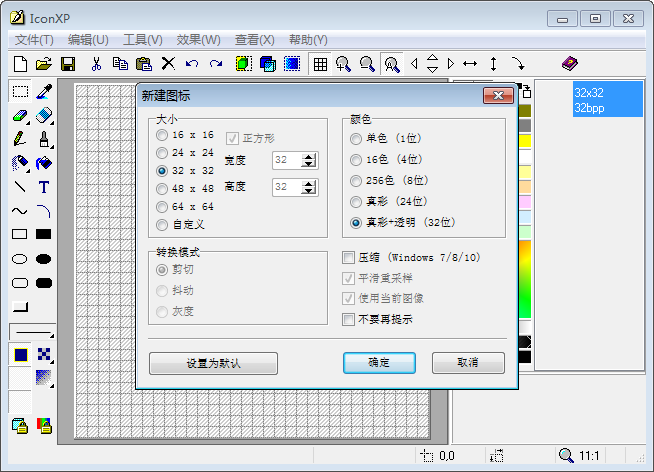The width and height of the screenshot is (654, 472).
Task: Choose the rectangular selection tool
Action: tap(19, 92)
